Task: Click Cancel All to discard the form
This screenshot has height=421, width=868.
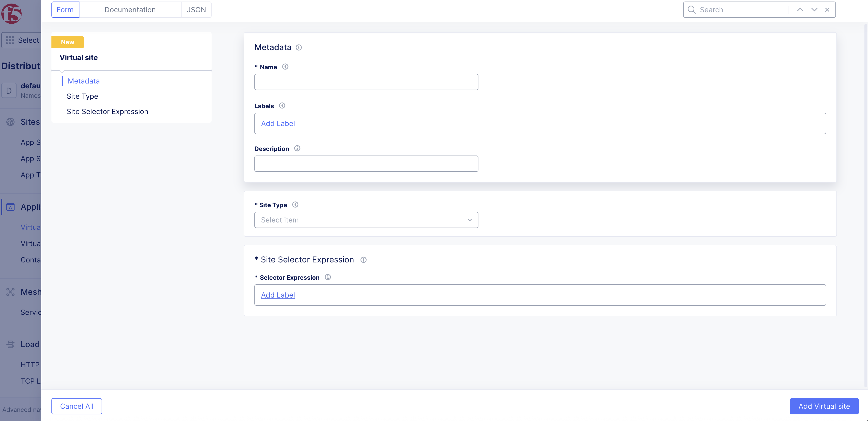Action: point(76,406)
